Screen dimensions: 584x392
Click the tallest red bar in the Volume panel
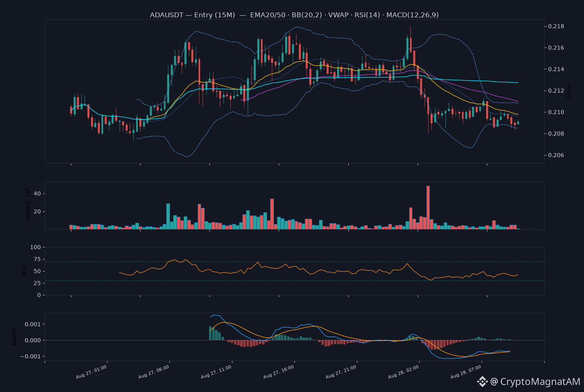[x=428, y=207]
